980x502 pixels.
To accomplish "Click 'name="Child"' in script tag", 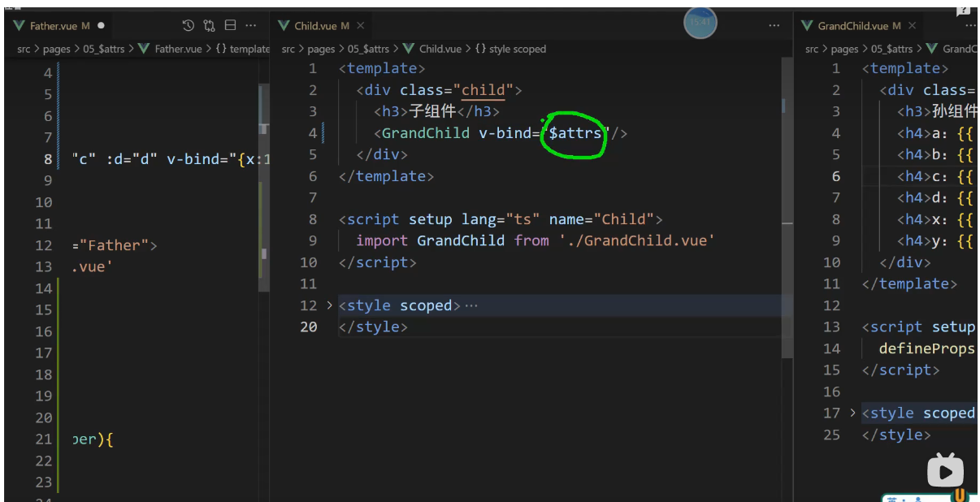I will [601, 219].
